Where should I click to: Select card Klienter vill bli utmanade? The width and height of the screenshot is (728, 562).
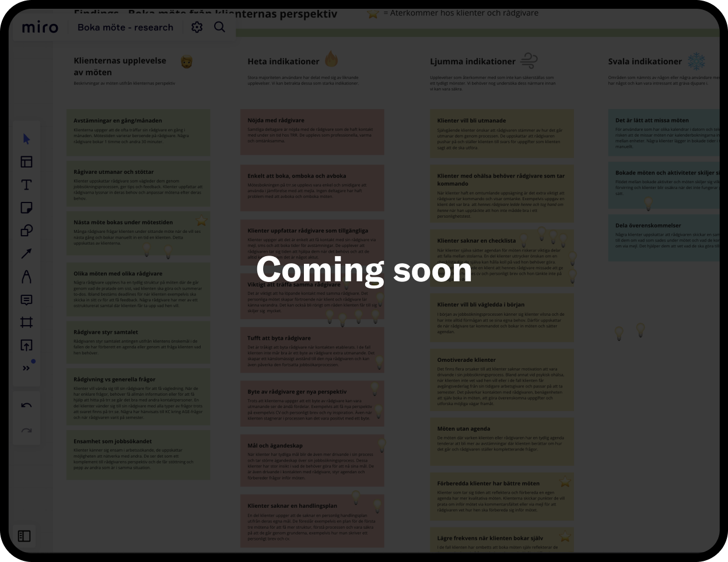coord(502,134)
